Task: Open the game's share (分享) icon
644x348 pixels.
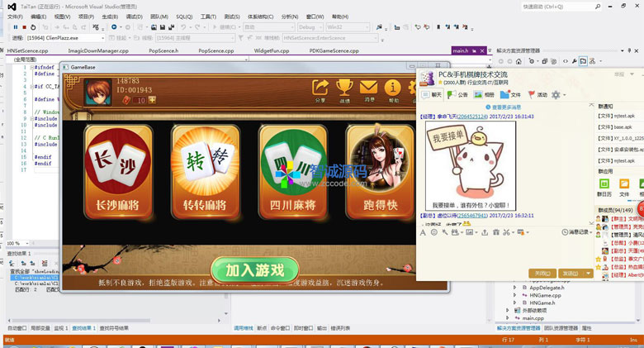Action: tap(320, 90)
